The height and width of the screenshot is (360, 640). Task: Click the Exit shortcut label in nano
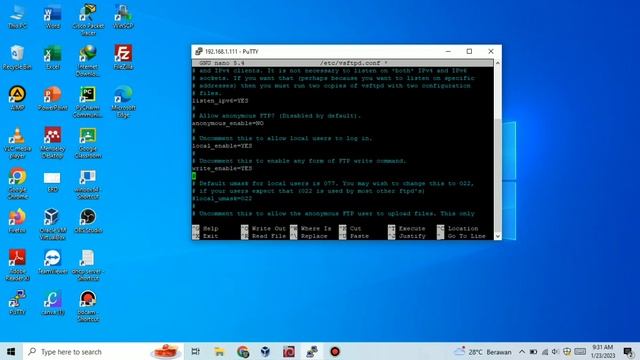[x=211, y=236]
